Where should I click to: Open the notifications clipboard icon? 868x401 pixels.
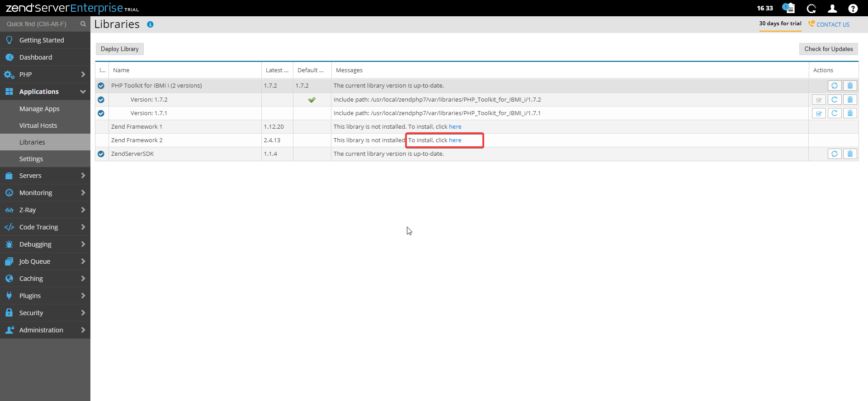click(x=788, y=8)
